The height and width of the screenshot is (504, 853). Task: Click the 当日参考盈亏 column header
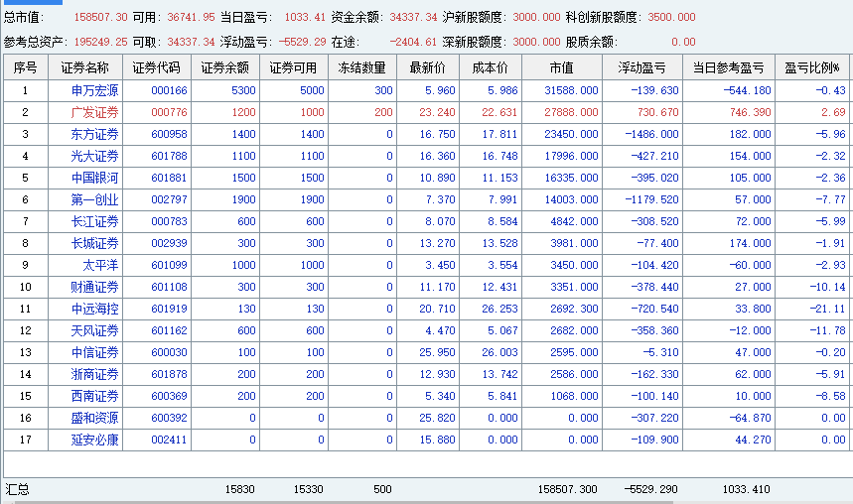point(729,67)
